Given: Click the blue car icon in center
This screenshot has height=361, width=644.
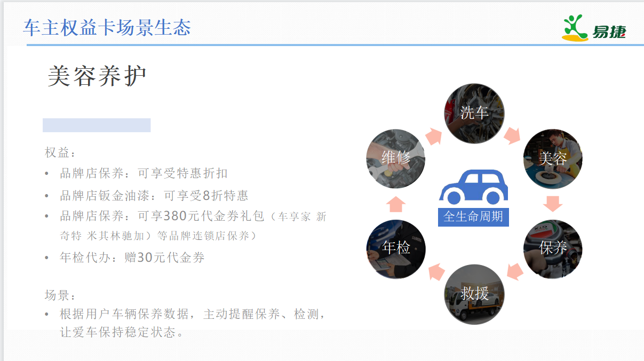Looking at the screenshot, I should point(473,187).
